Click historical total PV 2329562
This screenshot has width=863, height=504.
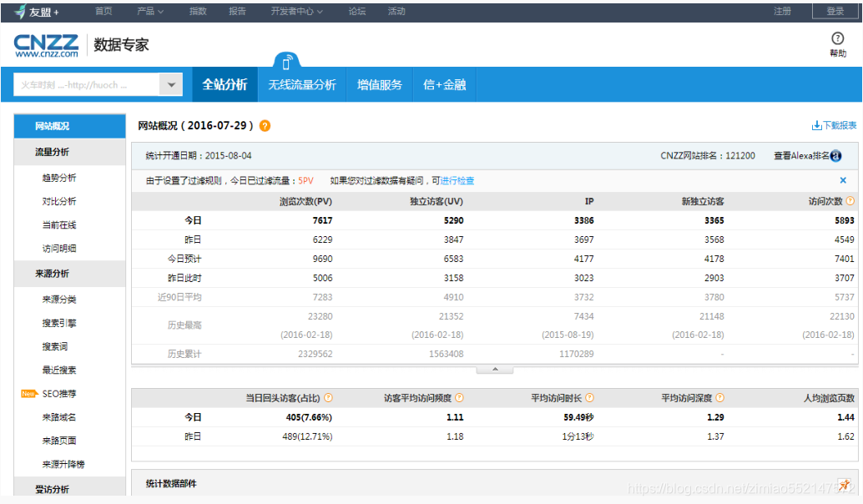pos(315,354)
